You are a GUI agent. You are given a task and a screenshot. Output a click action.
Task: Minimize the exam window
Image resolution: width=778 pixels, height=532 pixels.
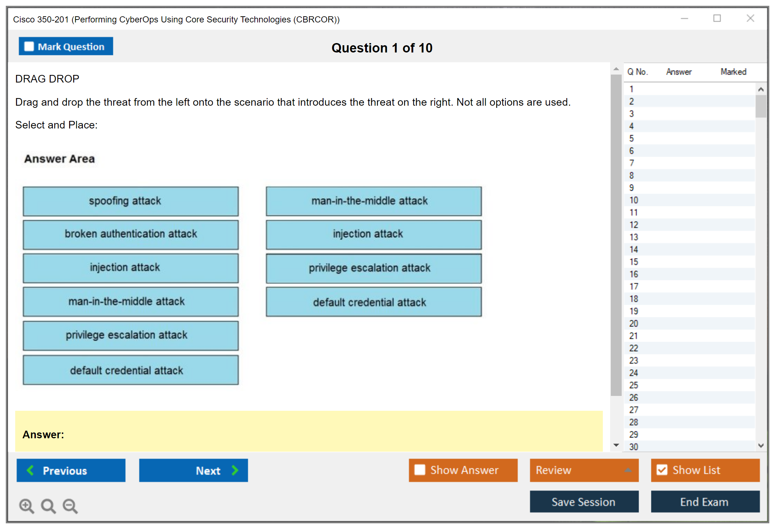pyautogui.click(x=684, y=18)
